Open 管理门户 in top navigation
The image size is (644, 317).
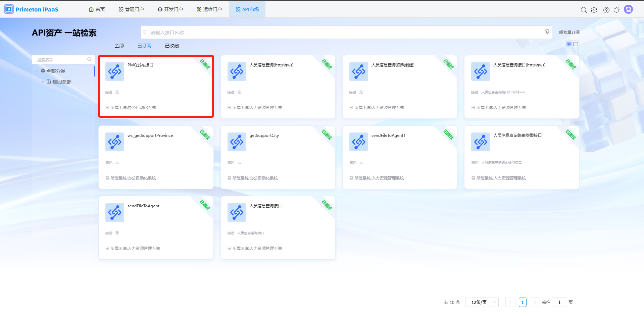131,9
